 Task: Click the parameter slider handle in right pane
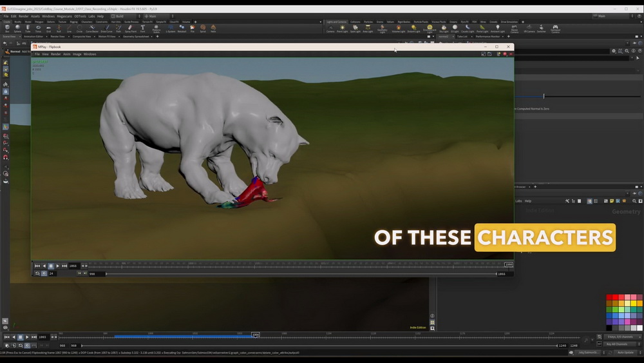pos(544,96)
